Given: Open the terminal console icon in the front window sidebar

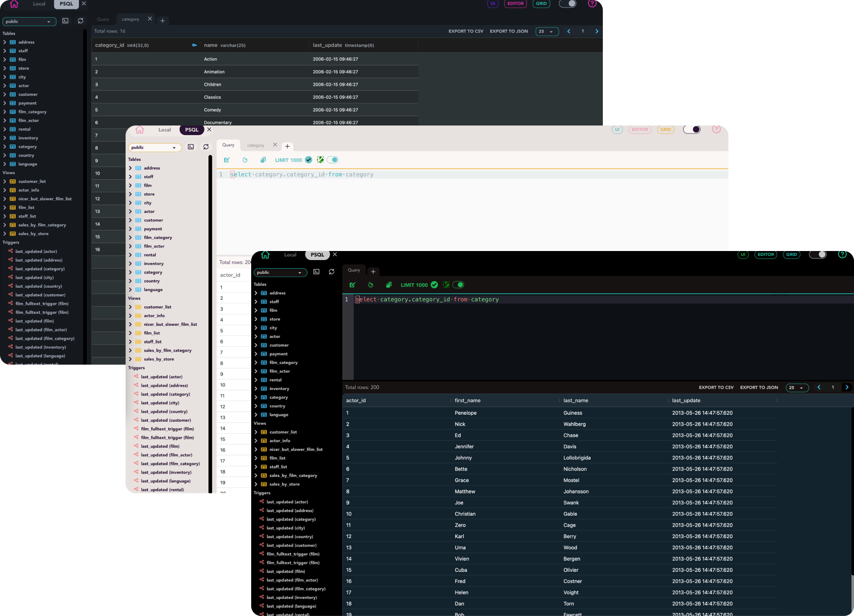Looking at the screenshot, I should [x=316, y=272].
